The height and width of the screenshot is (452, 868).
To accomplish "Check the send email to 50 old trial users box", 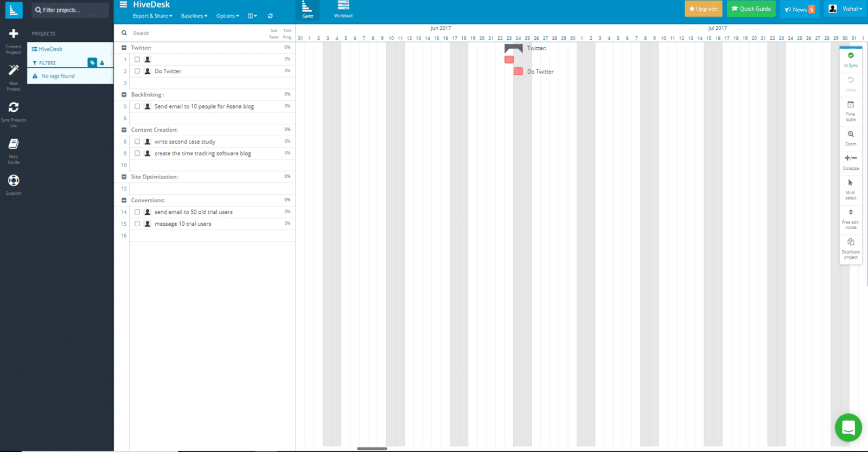I will 137,212.
